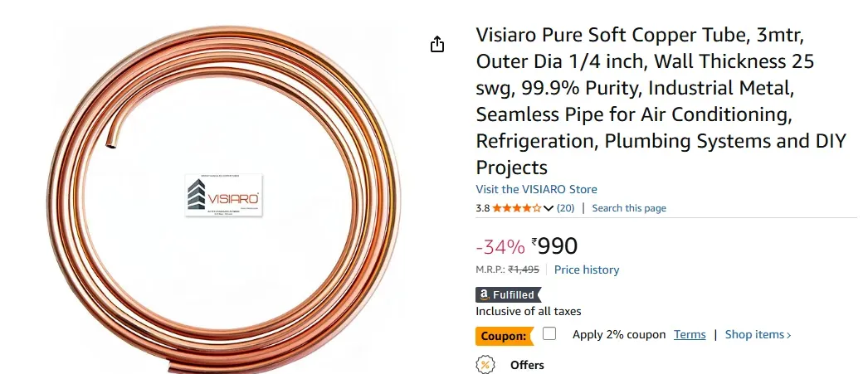Click the share icon beside the product image
The width and height of the screenshot is (868, 374).
click(437, 45)
